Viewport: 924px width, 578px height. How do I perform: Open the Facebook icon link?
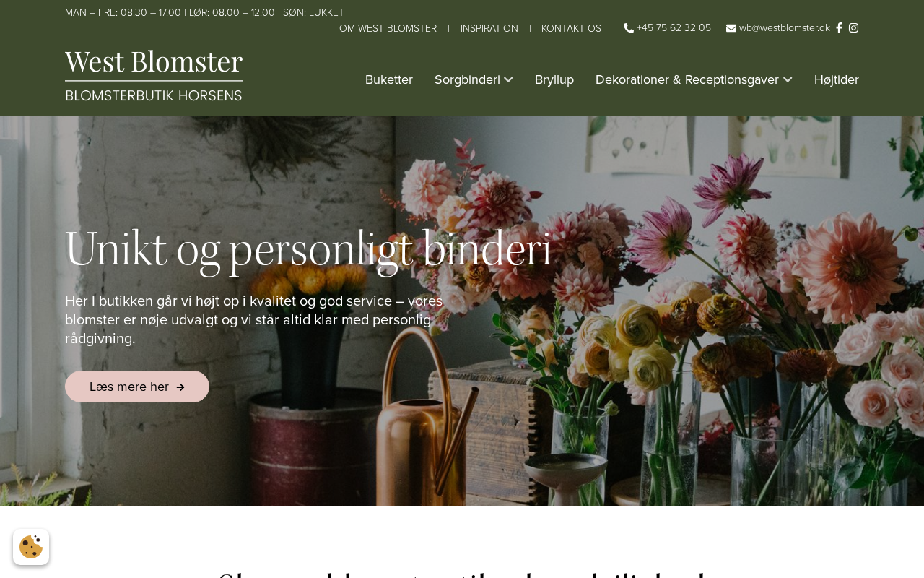pyautogui.click(x=839, y=28)
